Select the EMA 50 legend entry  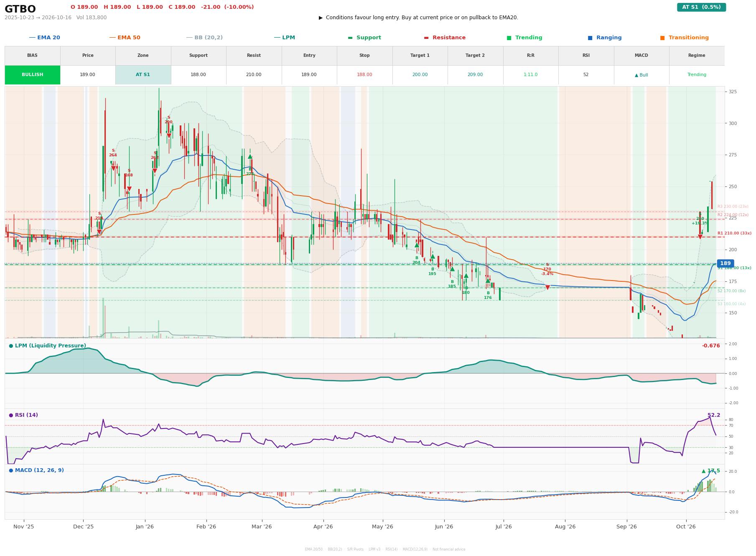coord(125,38)
